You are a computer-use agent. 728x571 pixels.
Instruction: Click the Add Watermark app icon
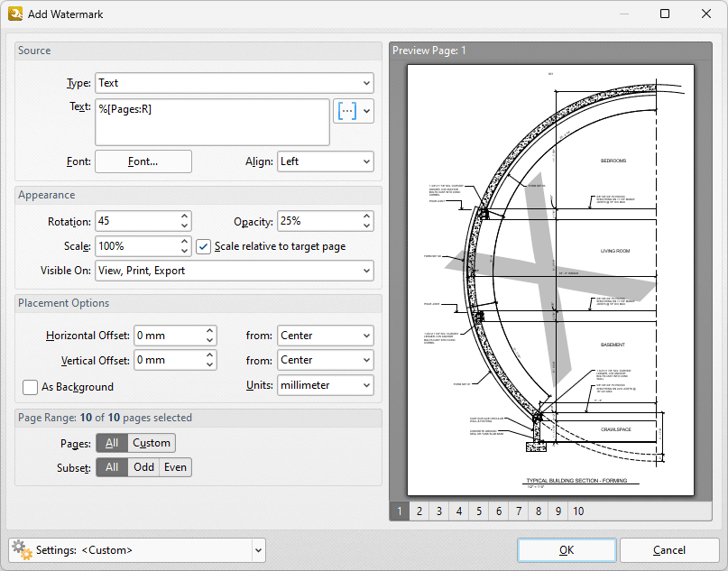click(15, 14)
